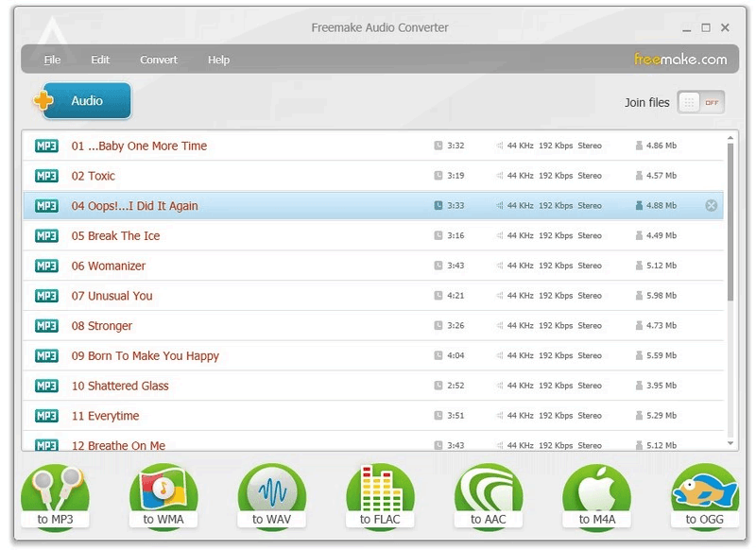Viewport: 756px width, 550px height.
Task: Click the scrollbar up arrow
Action: (730, 138)
